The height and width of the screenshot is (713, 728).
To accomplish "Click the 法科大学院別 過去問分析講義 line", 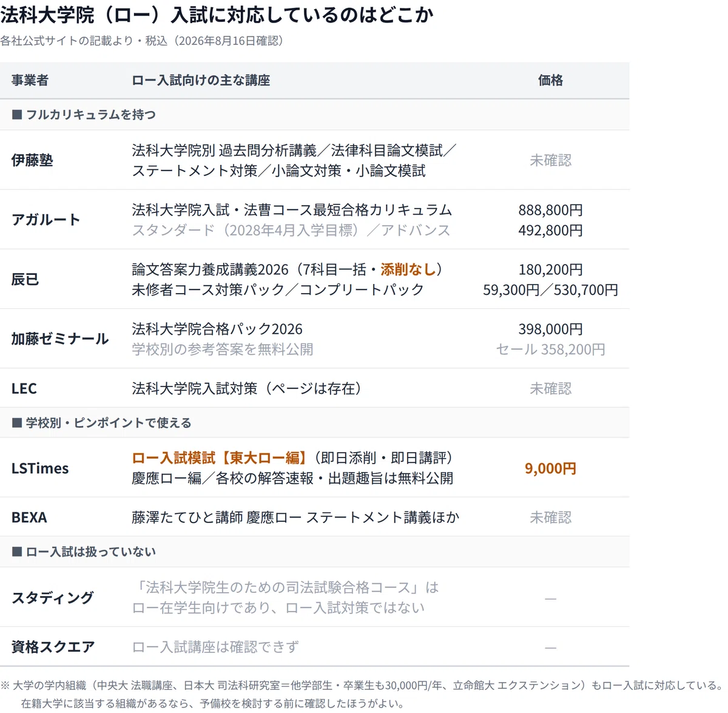I will pos(294,150).
